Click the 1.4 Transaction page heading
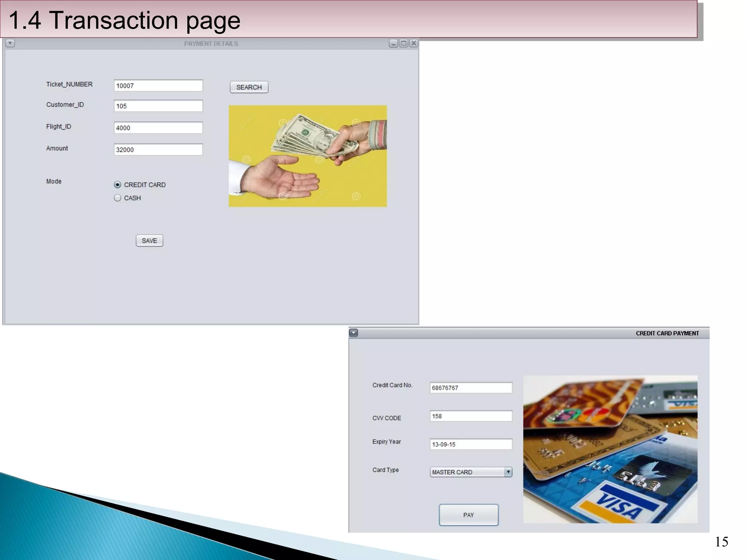The height and width of the screenshot is (560, 747). click(124, 20)
